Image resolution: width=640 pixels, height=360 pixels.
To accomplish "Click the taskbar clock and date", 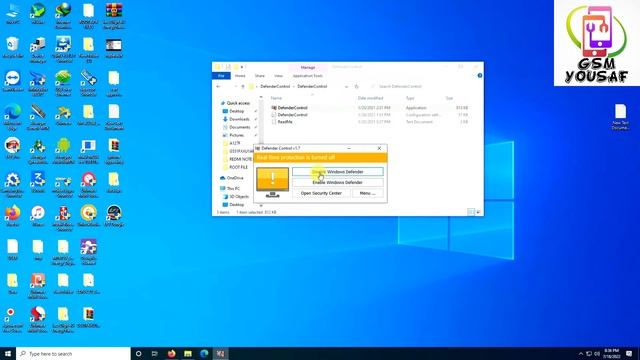I will 611,353.
